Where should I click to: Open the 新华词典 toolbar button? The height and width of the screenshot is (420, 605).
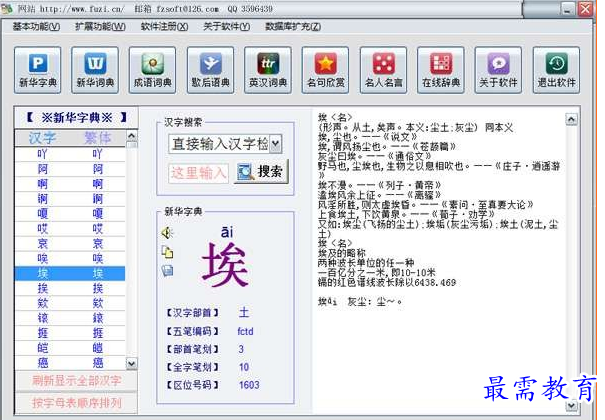point(95,70)
